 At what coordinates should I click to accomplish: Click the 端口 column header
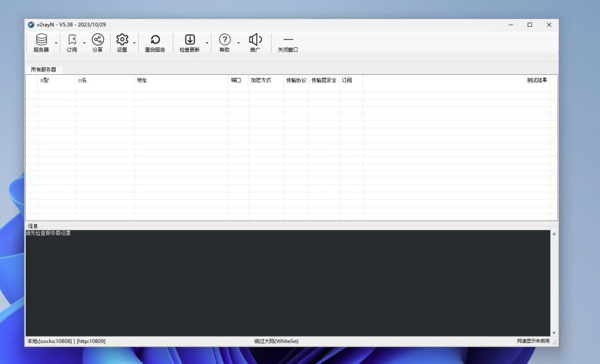[238, 80]
